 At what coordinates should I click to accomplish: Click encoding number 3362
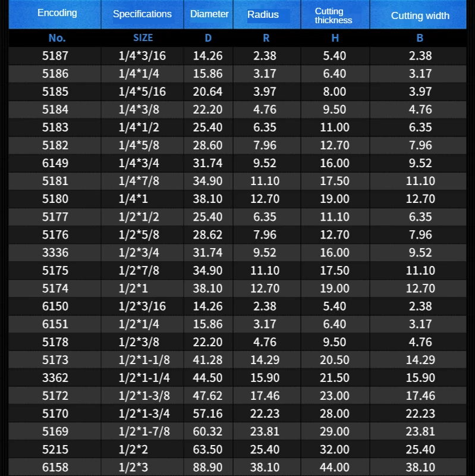point(55,377)
